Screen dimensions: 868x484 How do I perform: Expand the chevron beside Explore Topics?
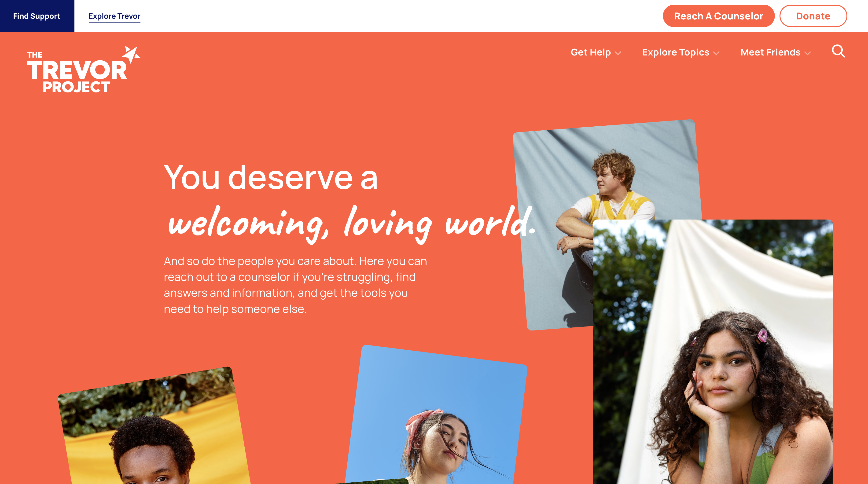pyautogui.click(x=716, y=53)
